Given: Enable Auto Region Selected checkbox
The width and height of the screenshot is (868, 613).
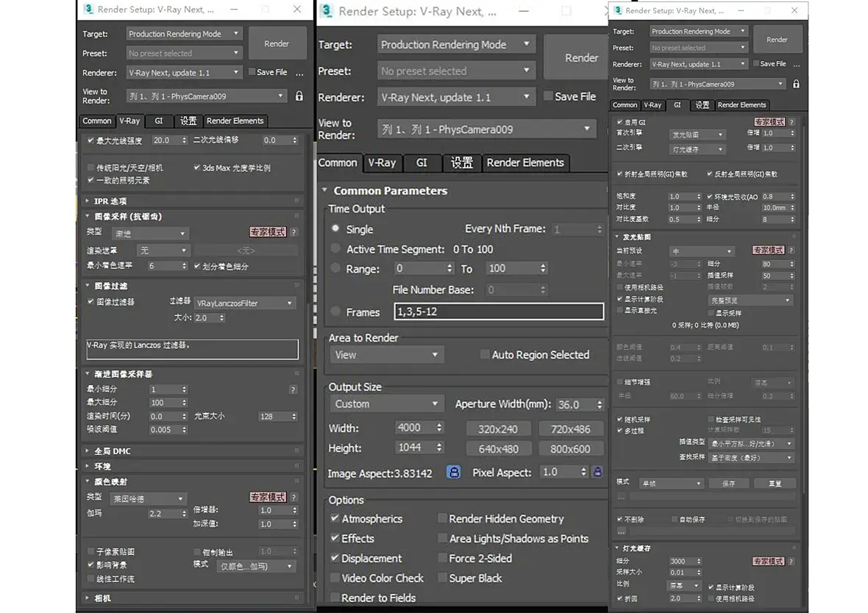Looking at the screenshot, I should [485, 354].
